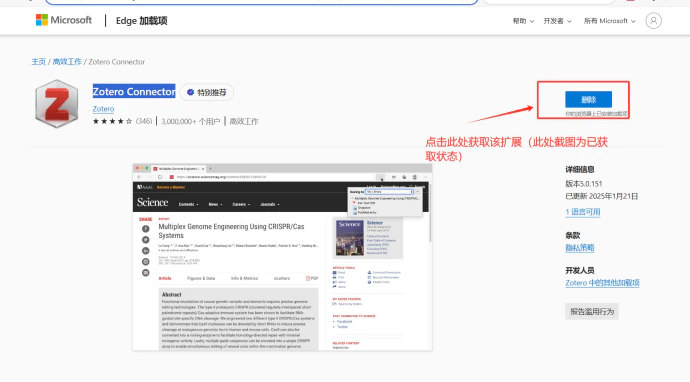Click the Microsoft logo
The width and height of the screenshot is (690, 382).
64,20
